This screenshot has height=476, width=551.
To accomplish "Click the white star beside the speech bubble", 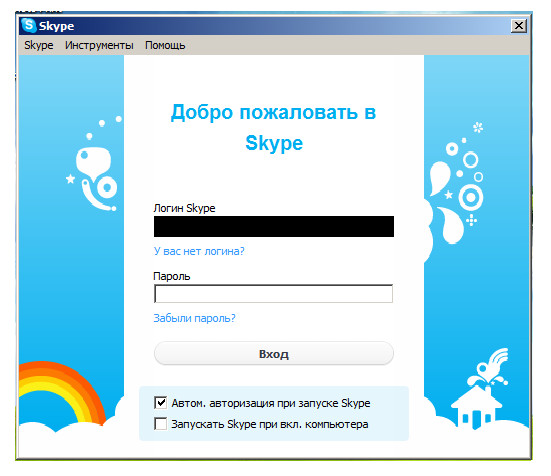I will tap(71, 179).
